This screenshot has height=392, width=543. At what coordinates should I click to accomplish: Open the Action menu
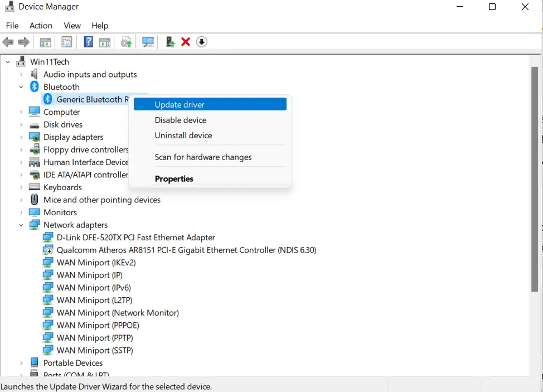click(x=41, y=26)
